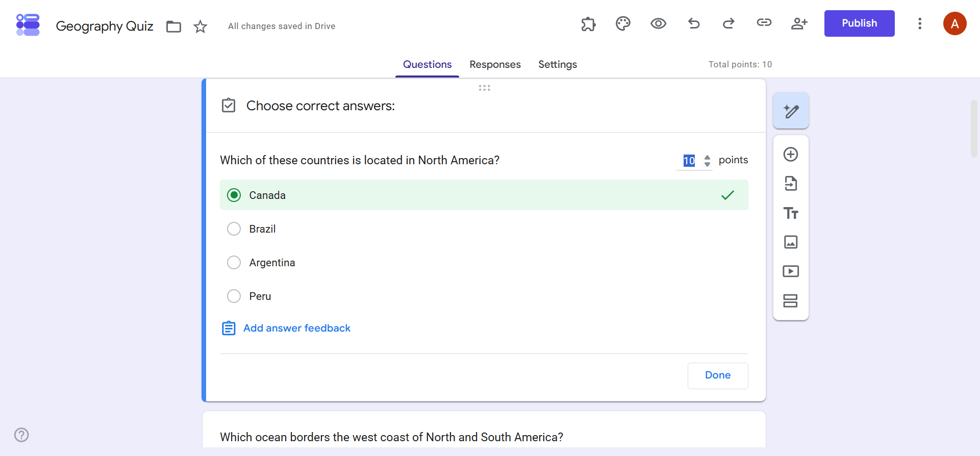Add title and description icon
The height and width of the screenshot is (456, 980).
(x=791, y=213)
